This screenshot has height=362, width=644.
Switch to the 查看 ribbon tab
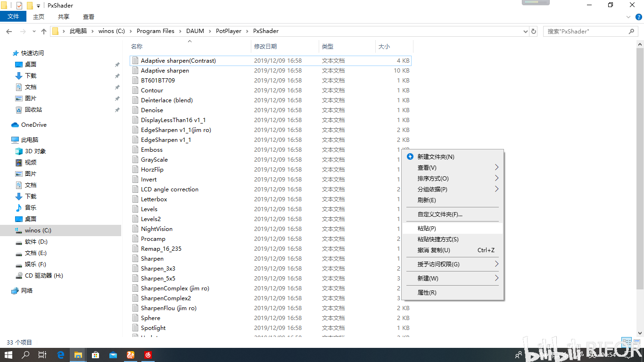pyautogui.click(x=89, y=16)
